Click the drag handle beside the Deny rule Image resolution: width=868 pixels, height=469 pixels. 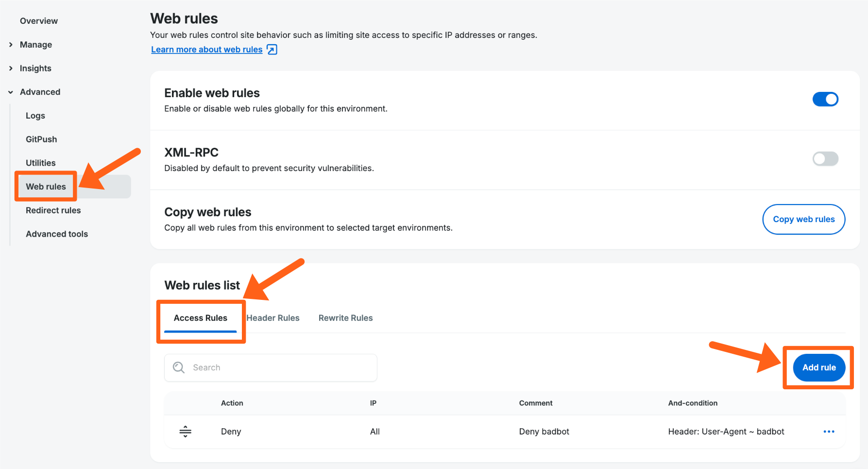pyautogui.click(x=186, y=432)
